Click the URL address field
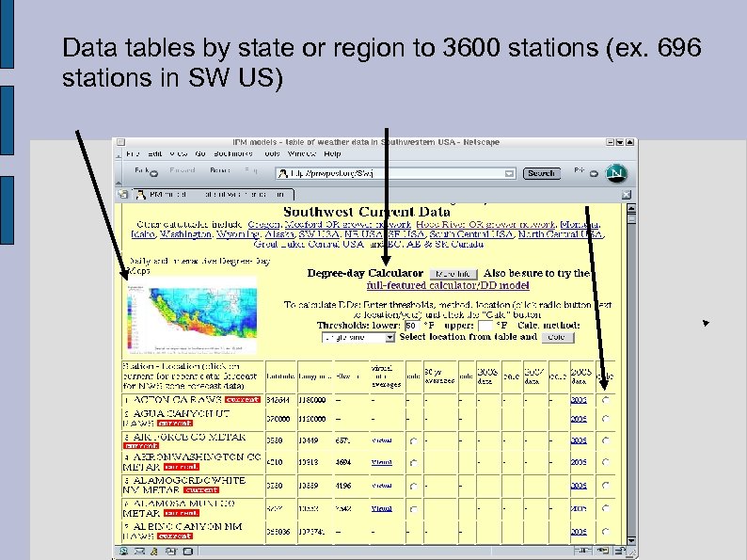 pos(396,173)
